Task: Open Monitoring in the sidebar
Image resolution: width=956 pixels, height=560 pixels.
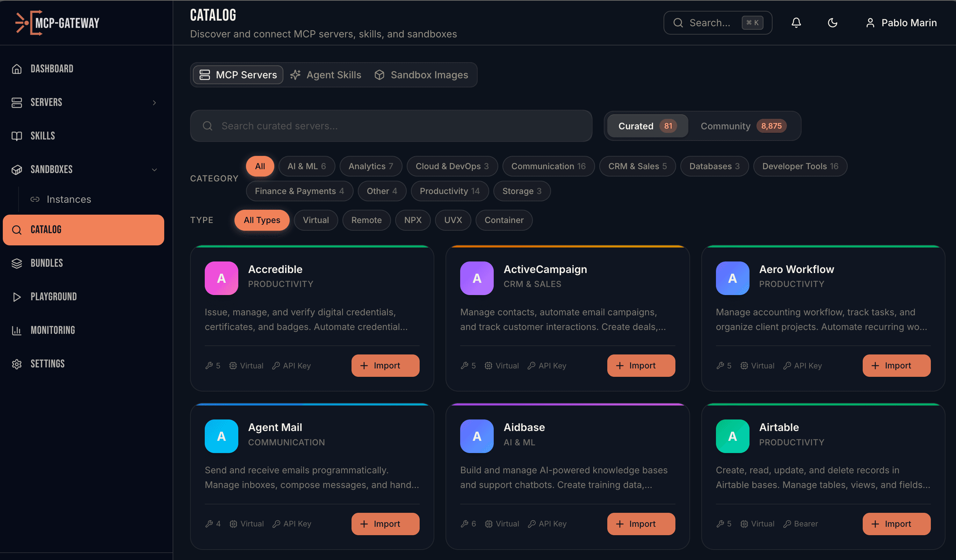Action: pos(52,330)
